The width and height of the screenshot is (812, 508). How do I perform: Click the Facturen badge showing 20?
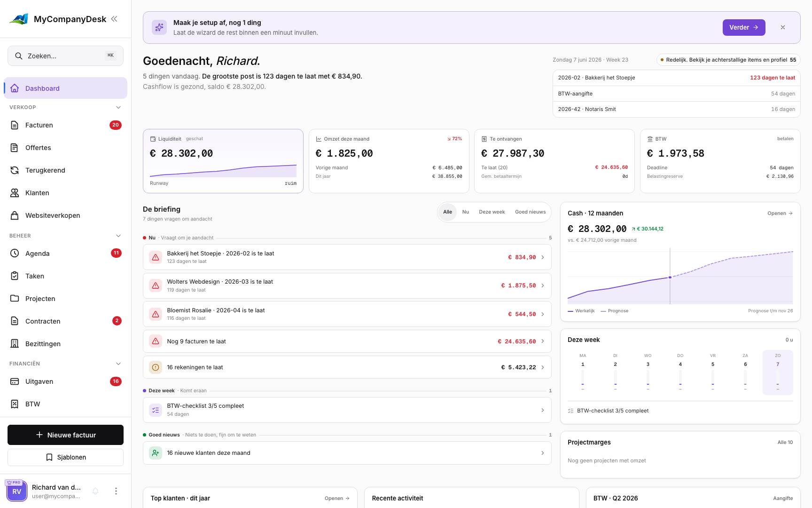(116, 125)
